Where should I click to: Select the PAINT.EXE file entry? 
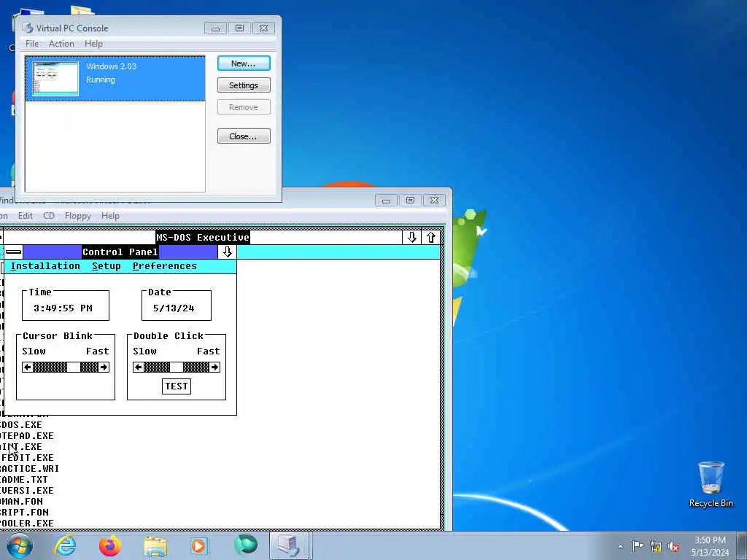[x=21, y=447]
